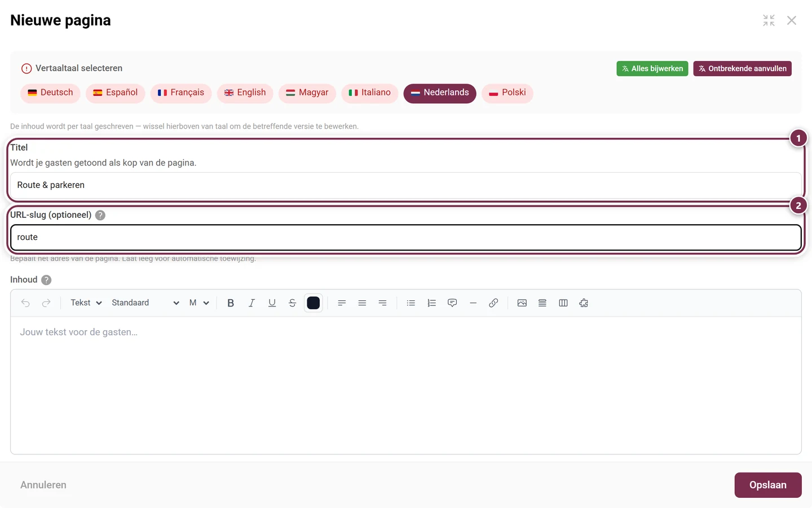Insert a columns layout

(x=563, y=303)
